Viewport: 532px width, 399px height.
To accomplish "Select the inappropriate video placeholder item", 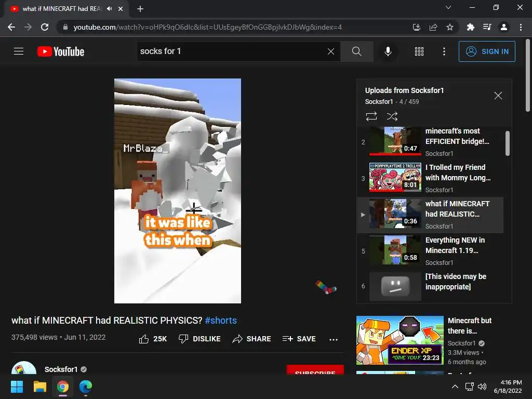I will 430,286.
